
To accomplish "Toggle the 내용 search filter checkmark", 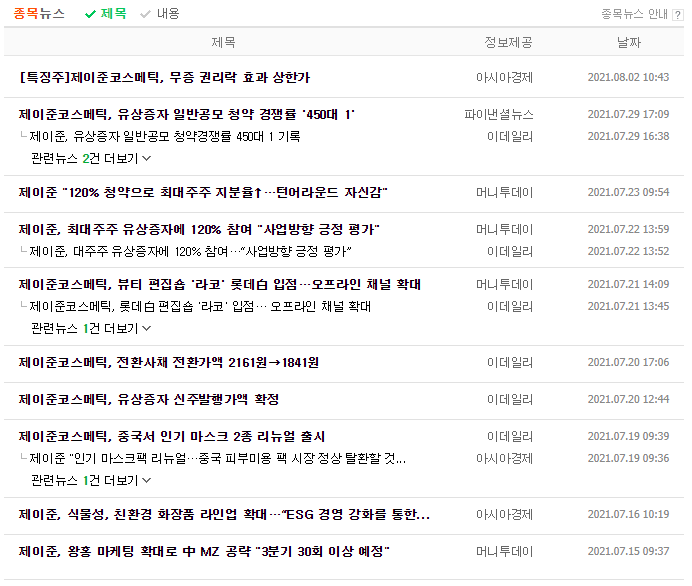I will (x=160, y=14).
